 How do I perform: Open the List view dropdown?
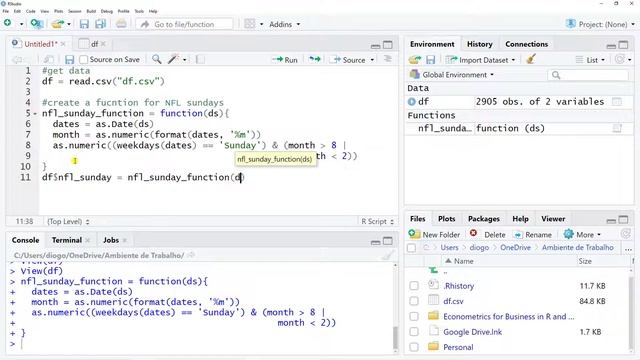[590, 60]
